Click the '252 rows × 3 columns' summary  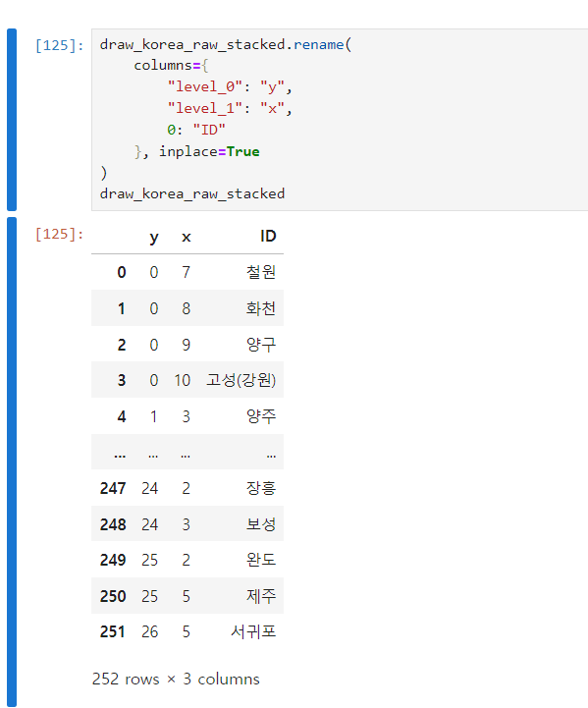coord(176,680)
